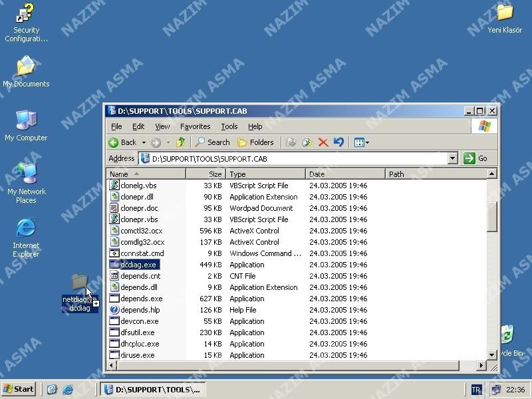This screenshot has width=532, height=399.
Task: Click the green Go button
Action: coord(475,158)
